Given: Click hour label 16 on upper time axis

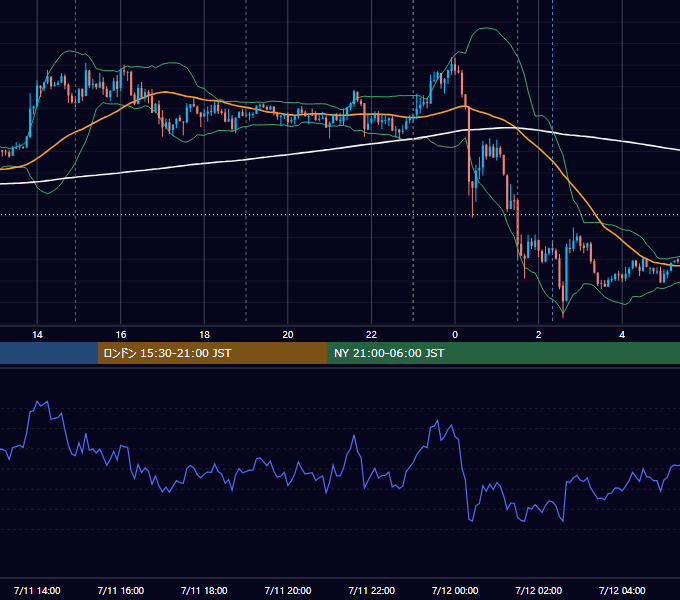Looking at the screenshot, I should coord(121,335).
